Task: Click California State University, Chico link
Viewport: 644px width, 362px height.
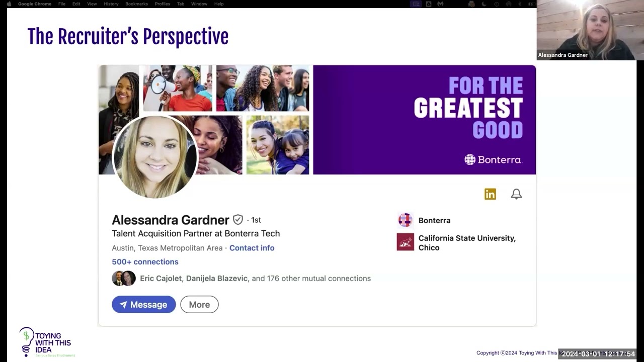Action: [467, 243]
